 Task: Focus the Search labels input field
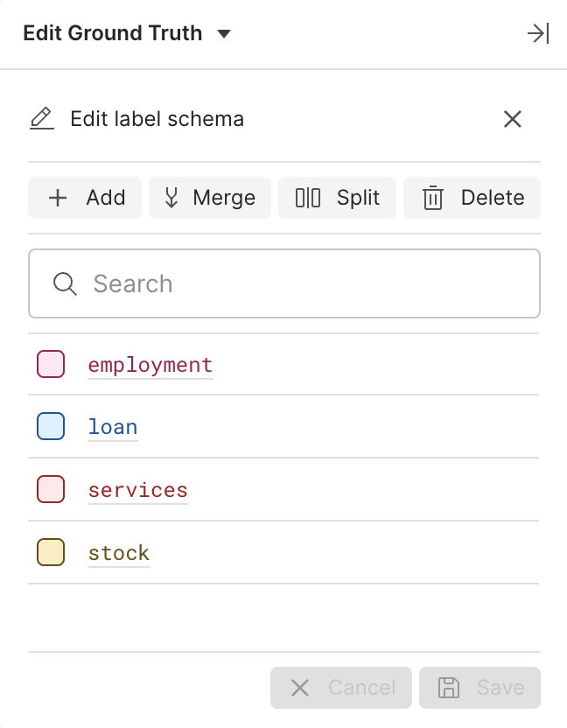(x=284, y=283)
